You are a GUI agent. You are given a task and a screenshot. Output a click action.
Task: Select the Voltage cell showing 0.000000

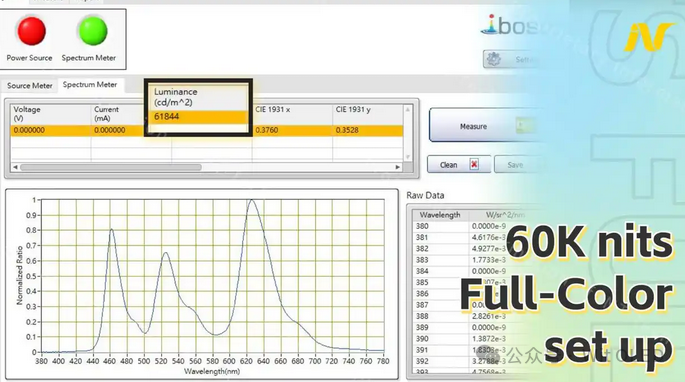[51, 130]
